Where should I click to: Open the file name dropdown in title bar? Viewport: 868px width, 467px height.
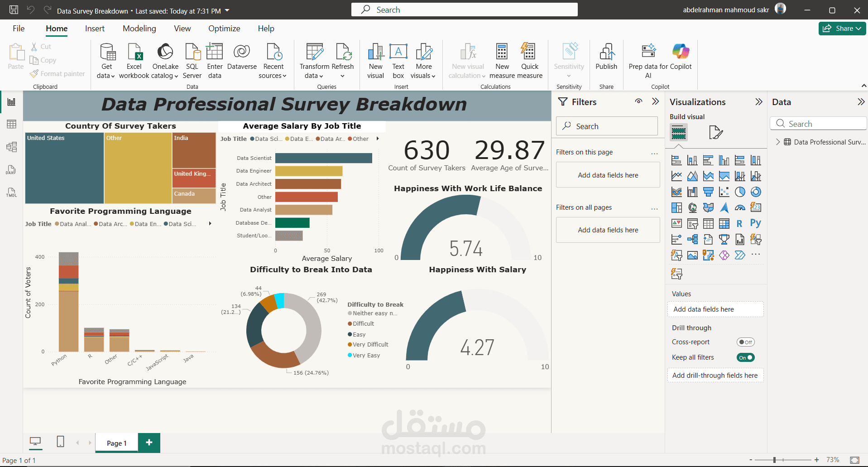click(x=227, y=10)
